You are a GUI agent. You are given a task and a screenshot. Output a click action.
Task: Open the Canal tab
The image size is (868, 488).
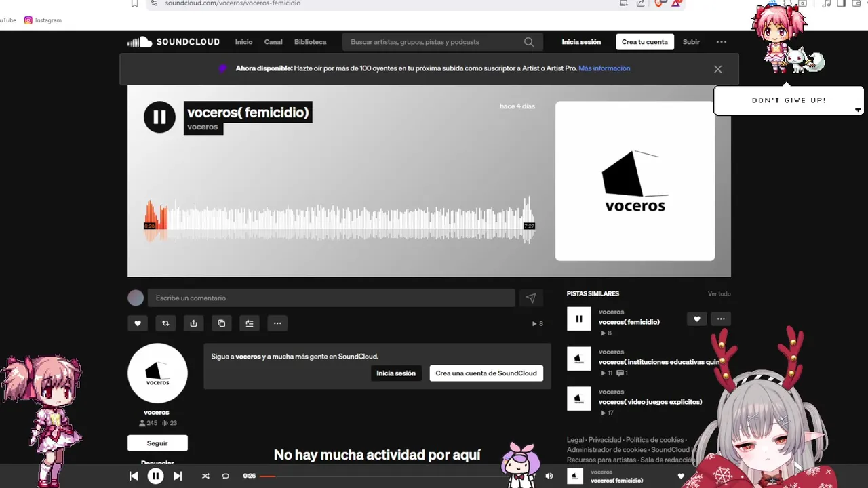point(273,42)
